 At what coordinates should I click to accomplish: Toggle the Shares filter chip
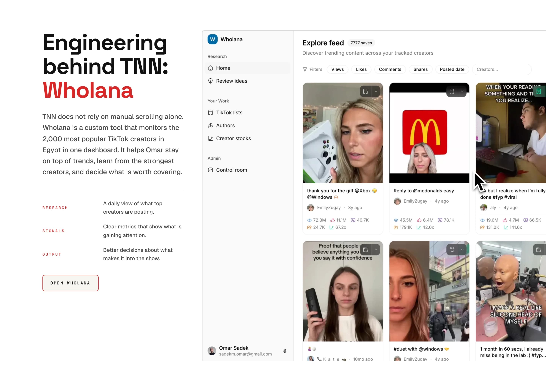point(420,69)
